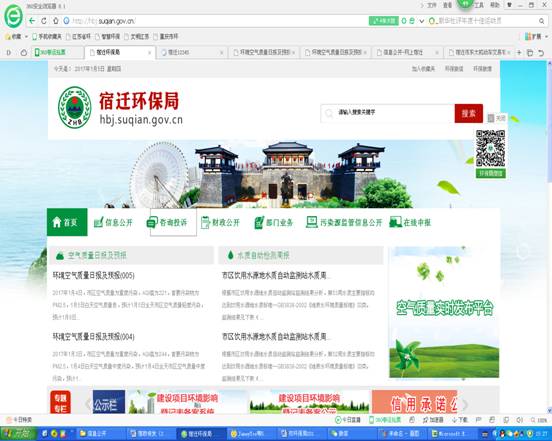Click the red 搜索 button
The height and width of the screenshot is (441, 552).
pos(469,113)
